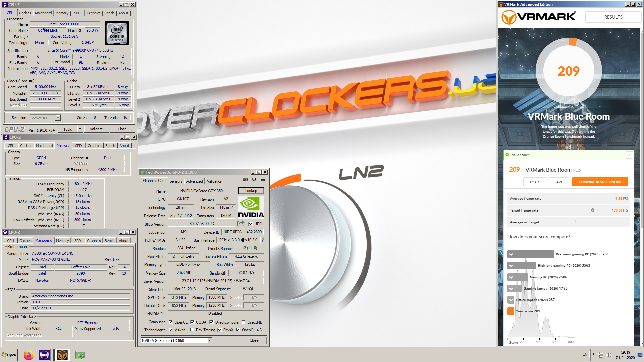Toggle the DirectML checkbox
This screenshot has height=362, width=644.
(x=244, y=322)
